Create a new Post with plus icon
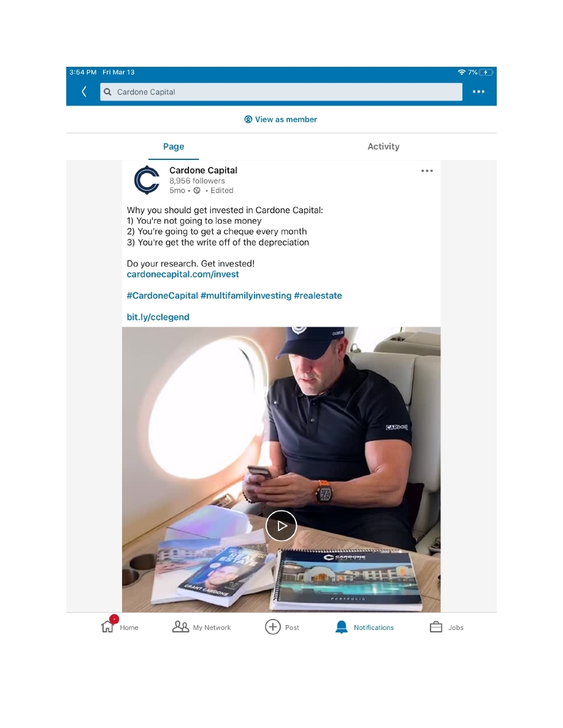The image size is (563, 728). pyautogui.click(x=273, y=627)
